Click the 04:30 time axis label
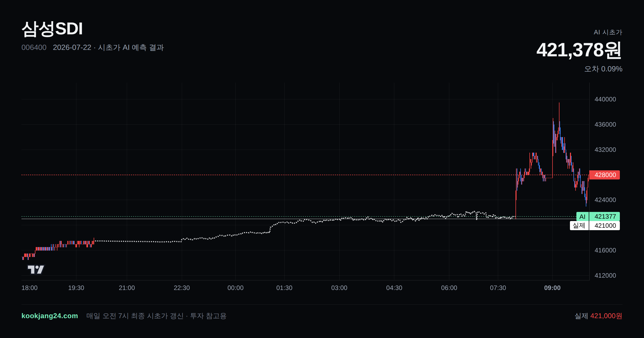This screenshot has height=338, width=644. point(394,288)
